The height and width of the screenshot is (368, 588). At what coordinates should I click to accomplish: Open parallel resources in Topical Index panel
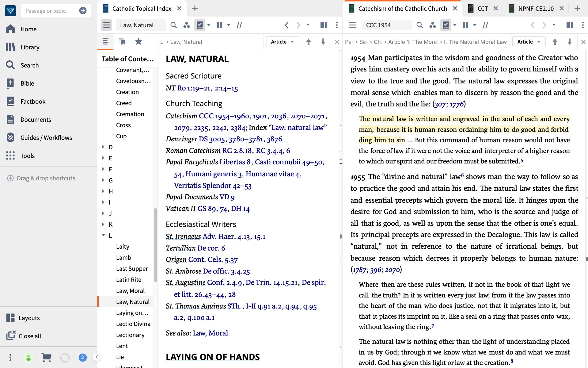click(x=186, y=25)
